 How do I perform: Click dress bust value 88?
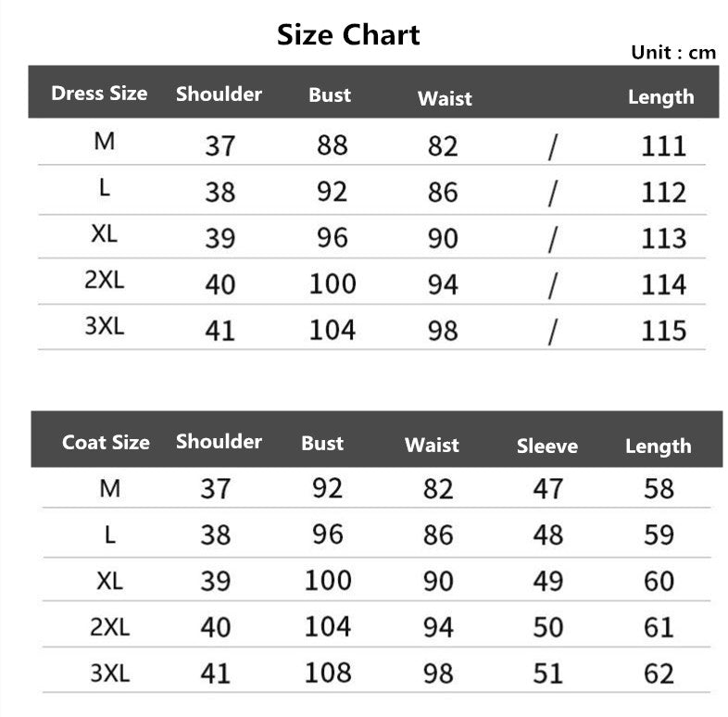click(x=331, y=145)
